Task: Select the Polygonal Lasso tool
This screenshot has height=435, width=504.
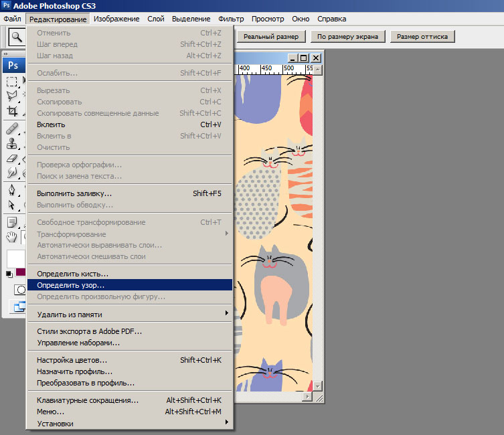Action: 12,96
